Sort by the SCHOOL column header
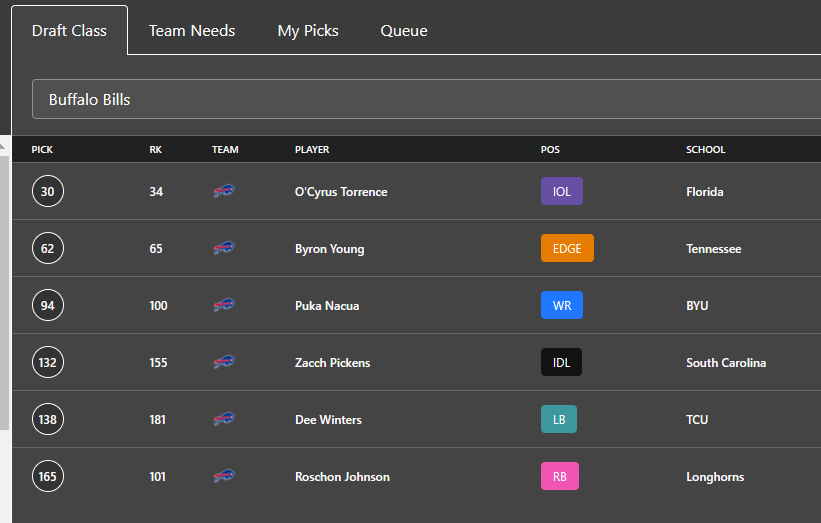Screen dimensions: 821x523 point(706,150)
